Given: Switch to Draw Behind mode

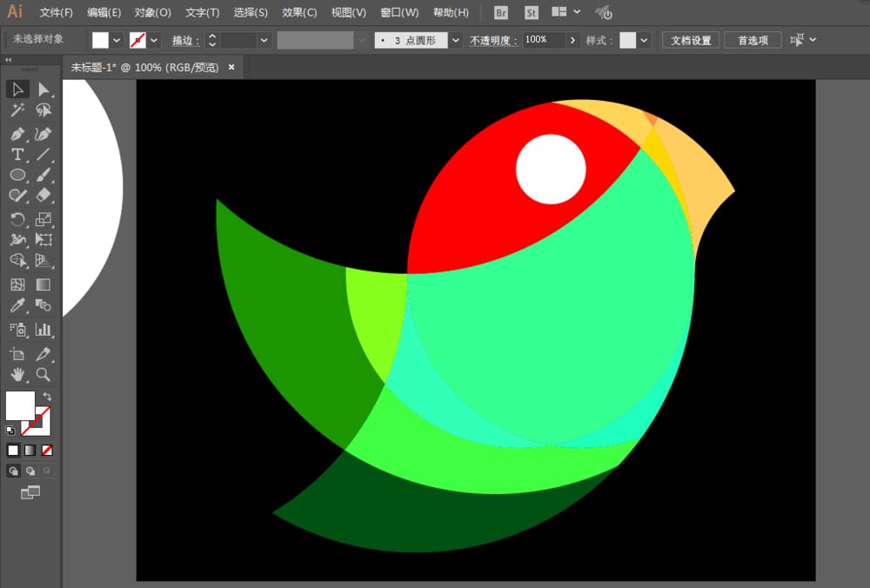Looking at the screenshot, I should point(30,471).
